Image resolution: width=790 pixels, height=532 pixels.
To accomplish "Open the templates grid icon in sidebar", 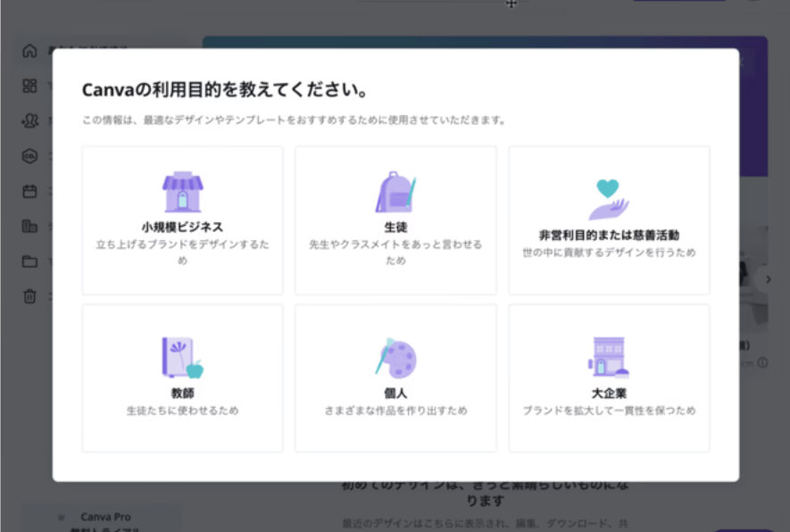I will coord(29,86).
